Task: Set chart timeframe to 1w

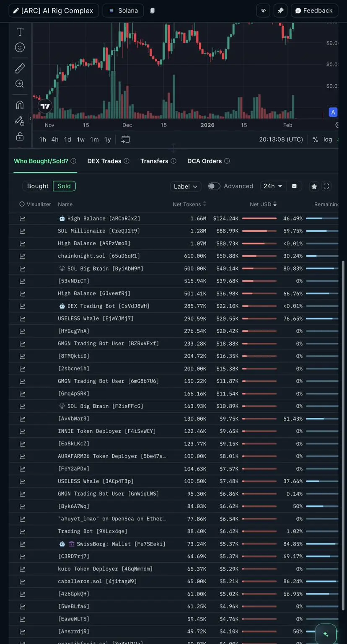Action: (80, 140)
